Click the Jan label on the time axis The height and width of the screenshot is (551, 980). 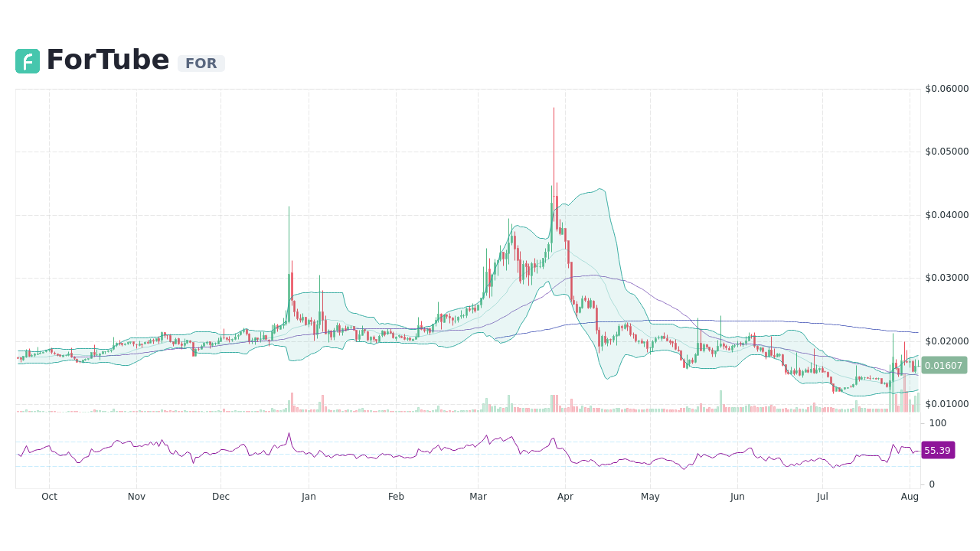[309, 496]
